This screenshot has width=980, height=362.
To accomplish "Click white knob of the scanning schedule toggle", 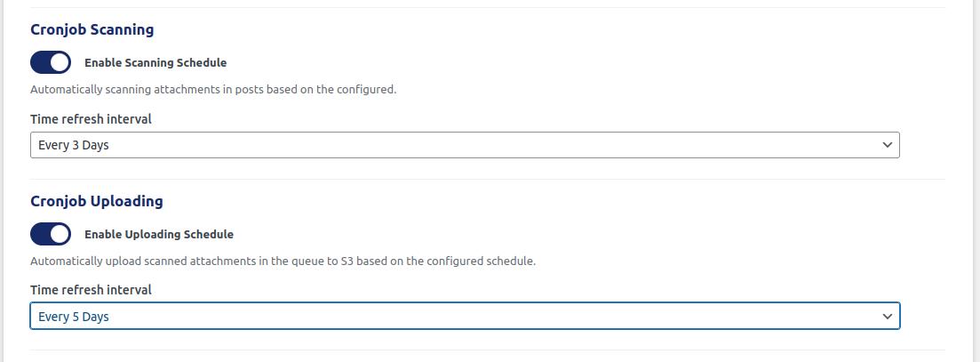I will 60,62.
